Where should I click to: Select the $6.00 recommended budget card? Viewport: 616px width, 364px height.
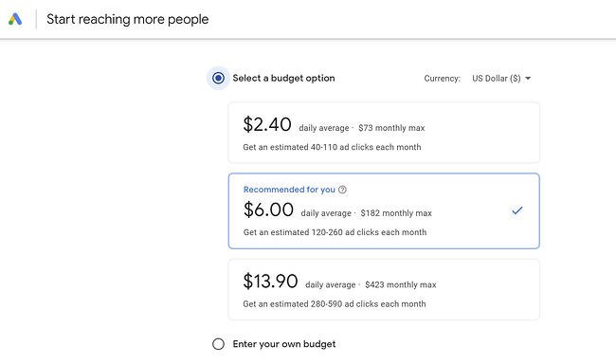(384, 210)
